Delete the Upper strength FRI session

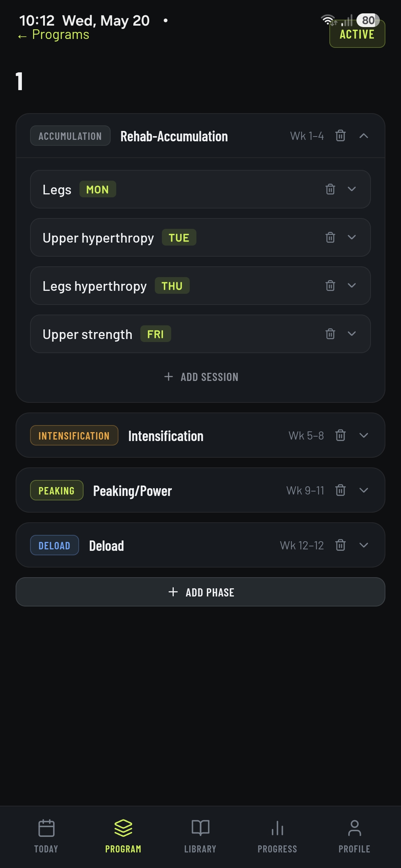330,334
